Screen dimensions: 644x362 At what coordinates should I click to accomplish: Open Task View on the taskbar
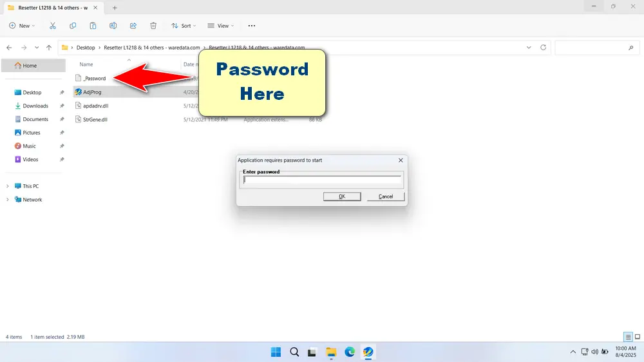click(x=312, y=352)
